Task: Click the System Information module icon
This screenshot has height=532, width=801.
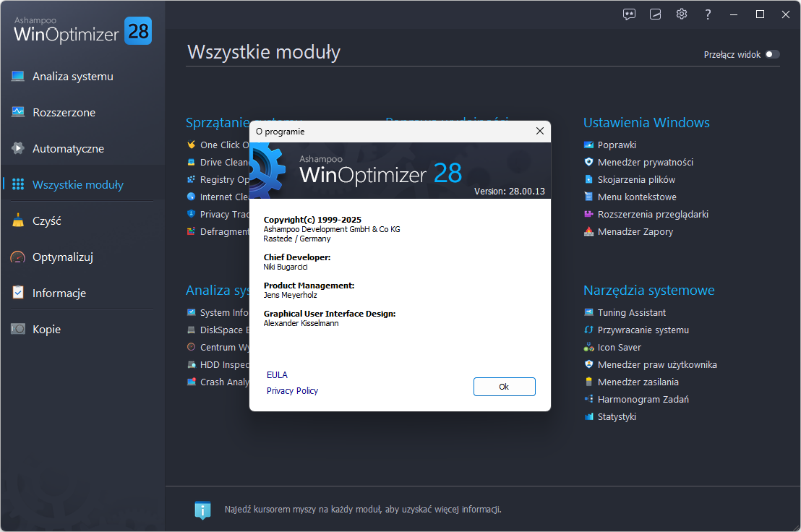Action: point(191,312)
